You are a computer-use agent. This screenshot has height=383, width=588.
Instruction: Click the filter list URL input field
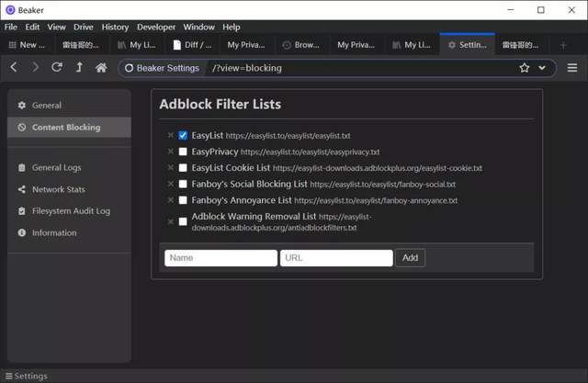336,258
